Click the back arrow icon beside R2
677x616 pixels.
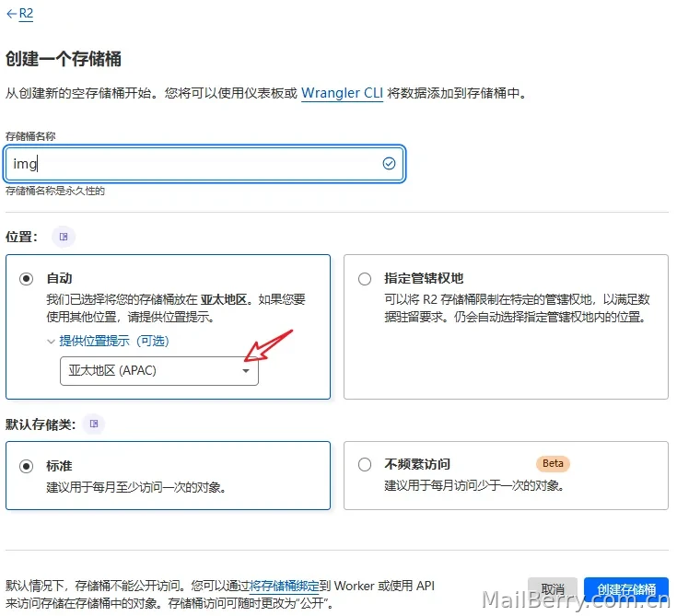tap(12, 14)
